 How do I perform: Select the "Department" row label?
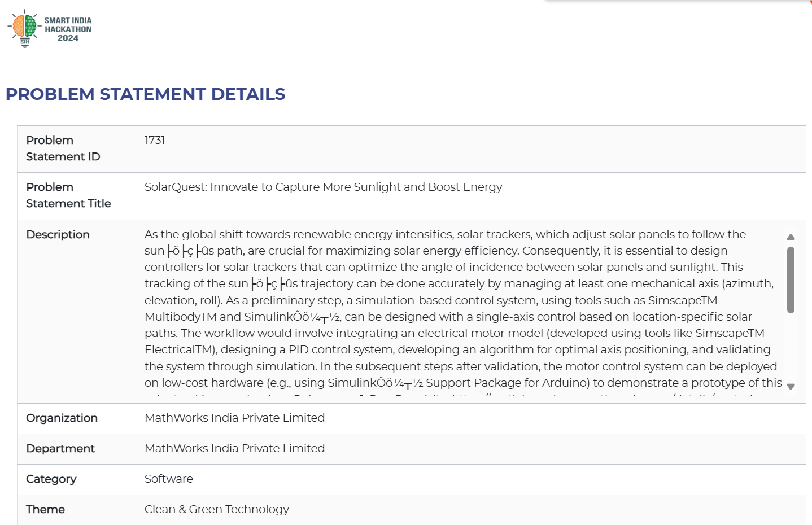[x=60, y=448]
